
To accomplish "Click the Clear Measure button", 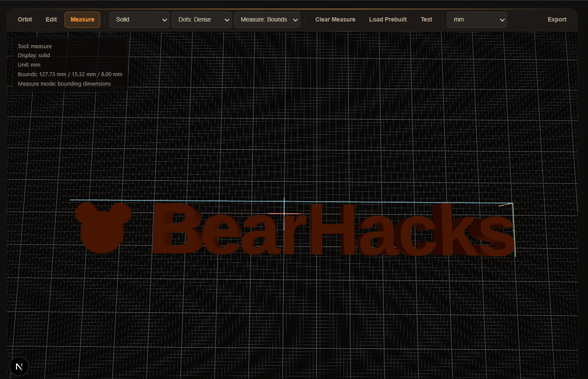I will click(x=335, y=19).
